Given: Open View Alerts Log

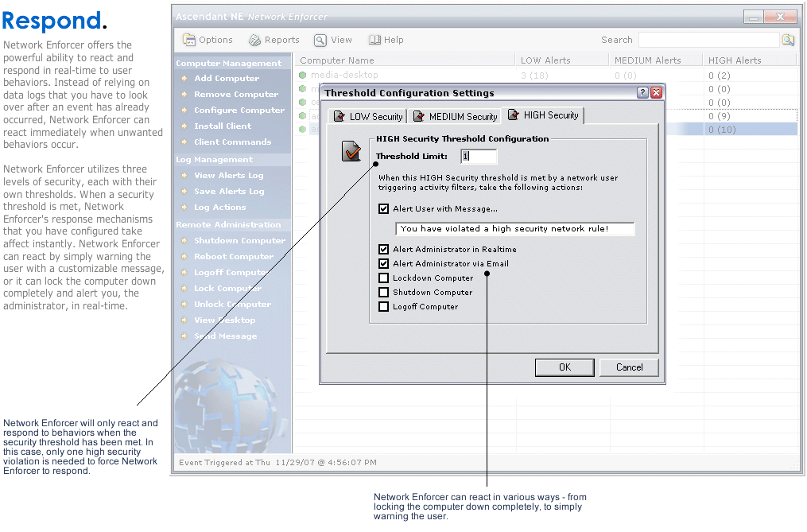Looking at the screenshot, I should click(x=228, y=176).
